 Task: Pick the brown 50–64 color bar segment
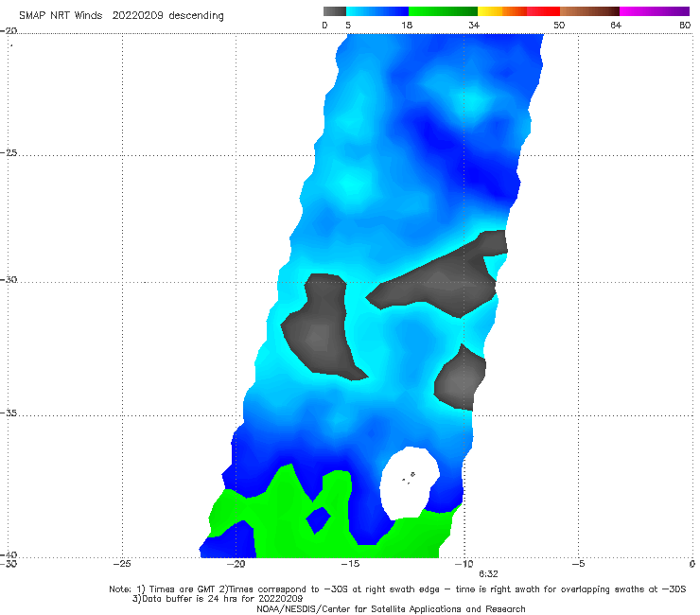coord(589,11)
